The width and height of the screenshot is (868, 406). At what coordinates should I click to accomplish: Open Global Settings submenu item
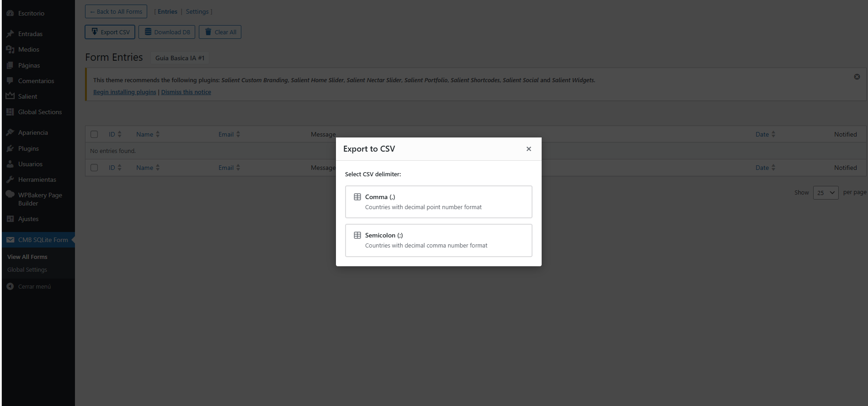27,269
